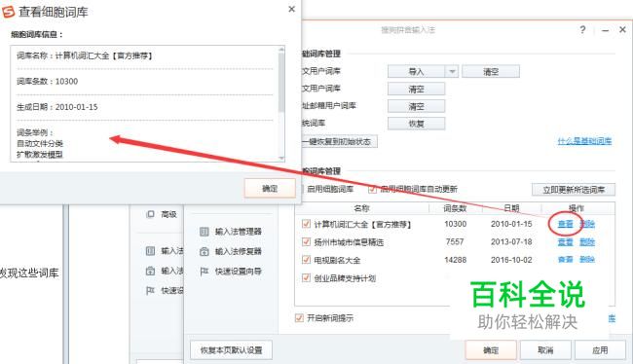Viewport: 633px width, 364px height.
Task: Select the 7557 entry count cell
Action: pos(455,241)
